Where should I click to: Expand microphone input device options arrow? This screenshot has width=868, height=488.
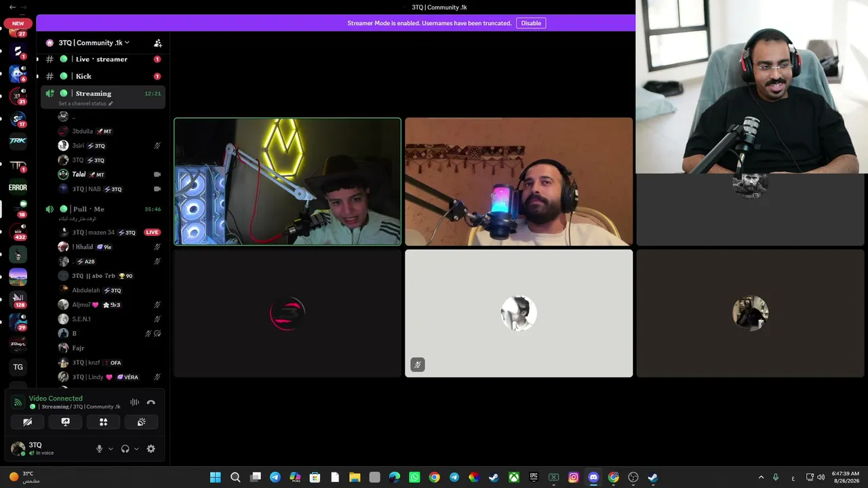(x=111, y=449)
